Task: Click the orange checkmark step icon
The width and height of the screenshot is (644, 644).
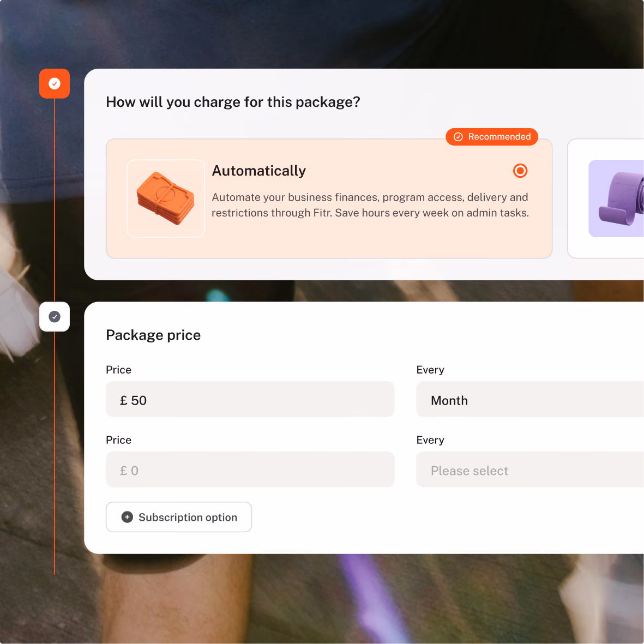Action: (x=54, y=83)
